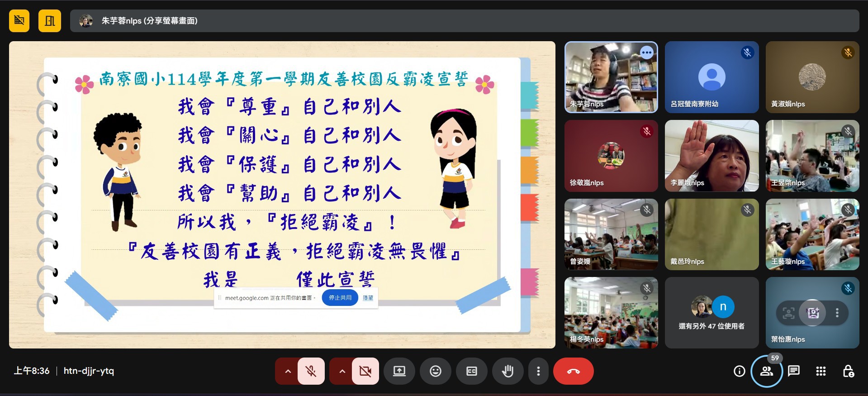Open the activities grid icon
868x396 pixels.
[821, 371]
